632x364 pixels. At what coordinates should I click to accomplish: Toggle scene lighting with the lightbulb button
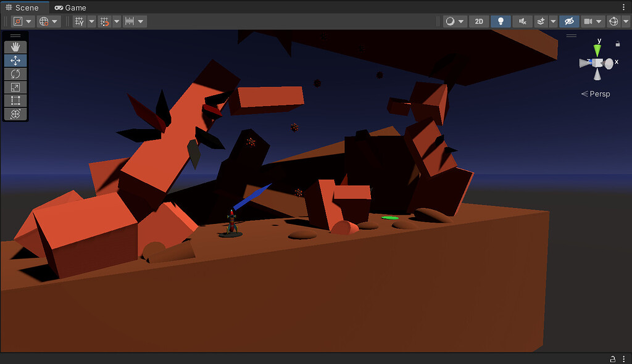(501, 22)
